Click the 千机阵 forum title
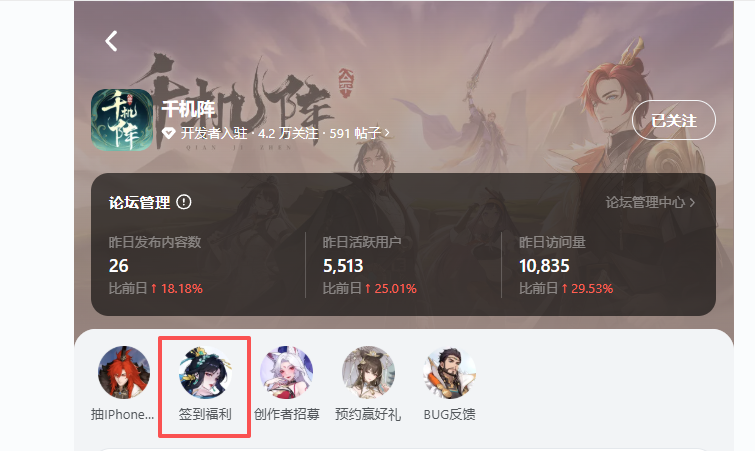This screenshot has height=451, width=755. 188,109
